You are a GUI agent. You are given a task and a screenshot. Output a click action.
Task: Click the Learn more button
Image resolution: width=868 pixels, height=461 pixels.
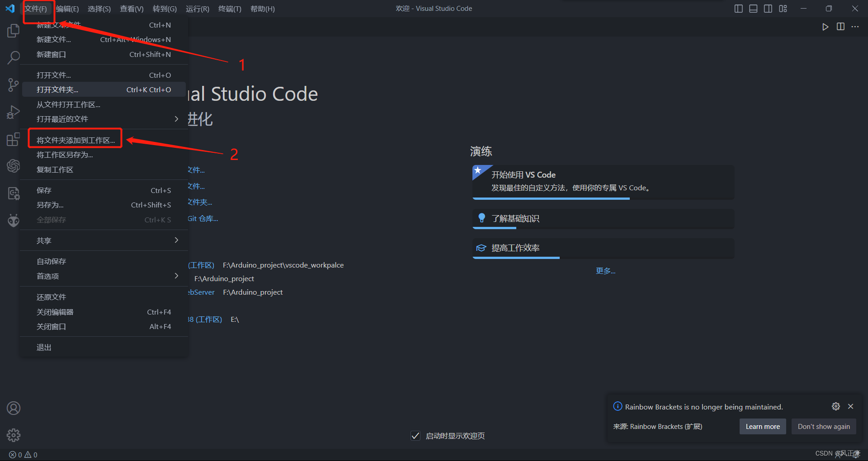(763, 426)
